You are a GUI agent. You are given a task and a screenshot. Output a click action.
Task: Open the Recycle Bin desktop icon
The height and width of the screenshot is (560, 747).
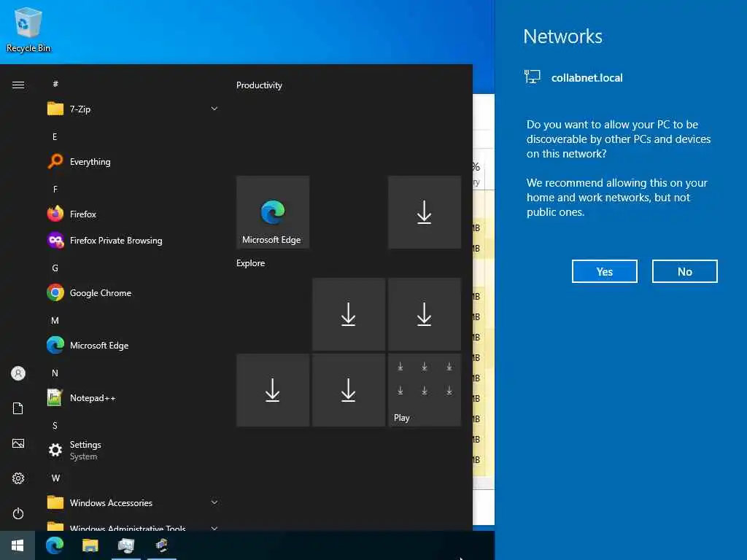(28, 29)
